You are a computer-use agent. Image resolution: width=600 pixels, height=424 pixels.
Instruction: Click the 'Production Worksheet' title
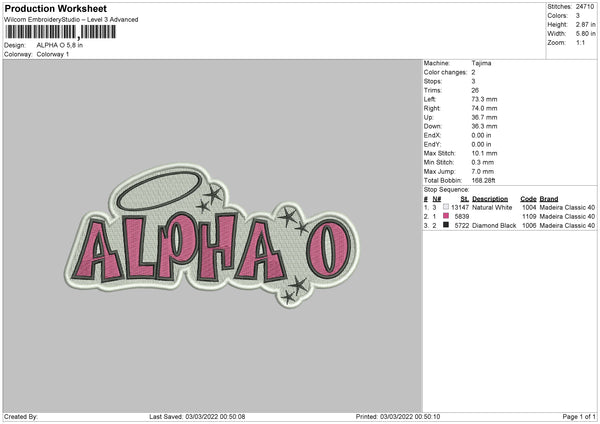click(55, 8)
